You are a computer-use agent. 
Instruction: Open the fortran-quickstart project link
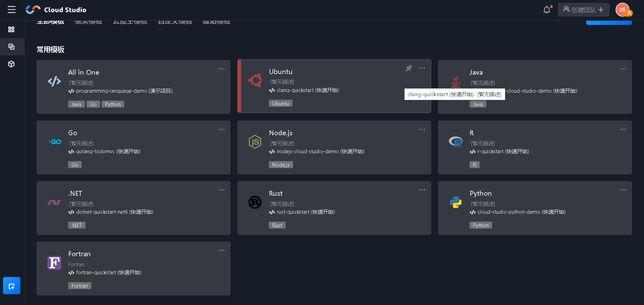coord(105,272)
